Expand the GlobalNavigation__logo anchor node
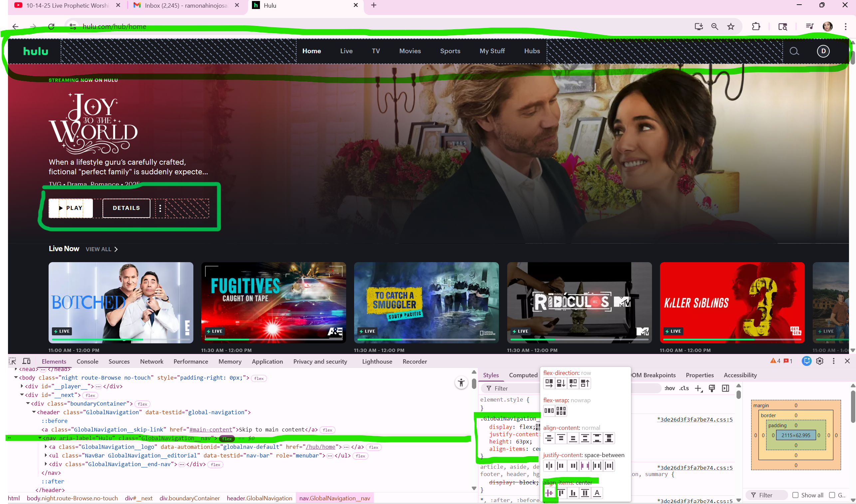The height and width of the screenshot is (504, 856). coord(46,446)
